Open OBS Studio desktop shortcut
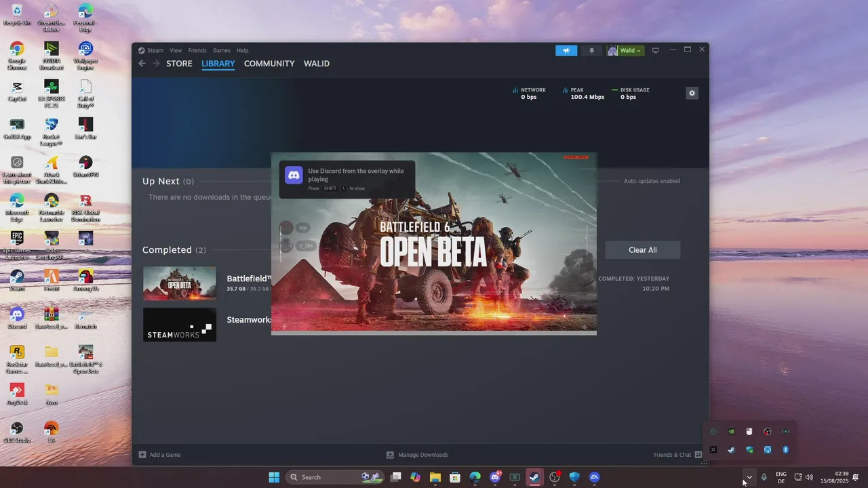This screenshot has width=868, height=488. tap(17, 432)
